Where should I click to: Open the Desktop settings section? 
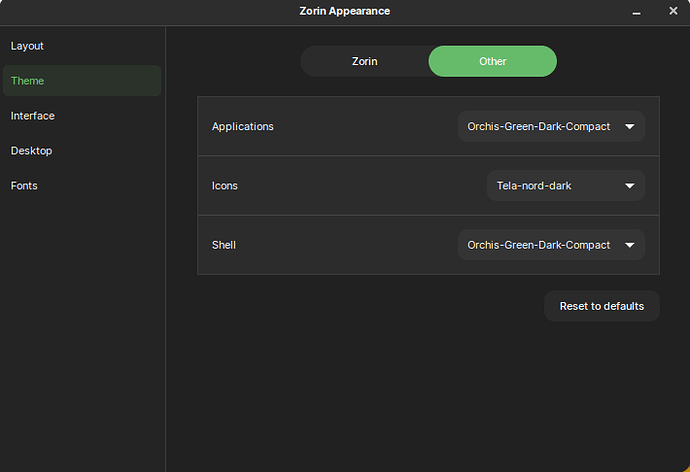82,150
